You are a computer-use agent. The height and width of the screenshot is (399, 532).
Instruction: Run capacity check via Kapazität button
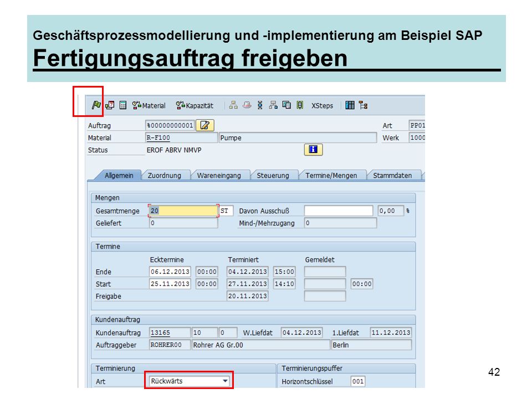[x=195, y=105]
